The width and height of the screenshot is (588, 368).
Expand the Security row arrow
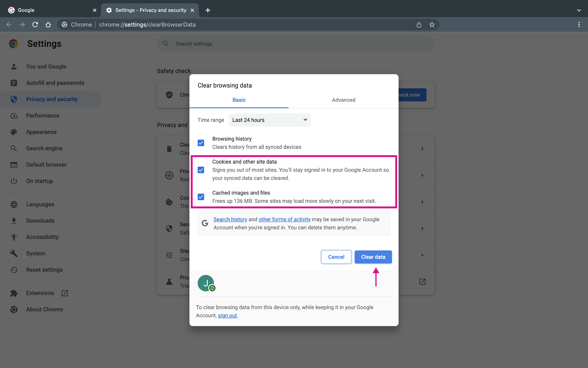pyautogui.click(x=422, y=229)
